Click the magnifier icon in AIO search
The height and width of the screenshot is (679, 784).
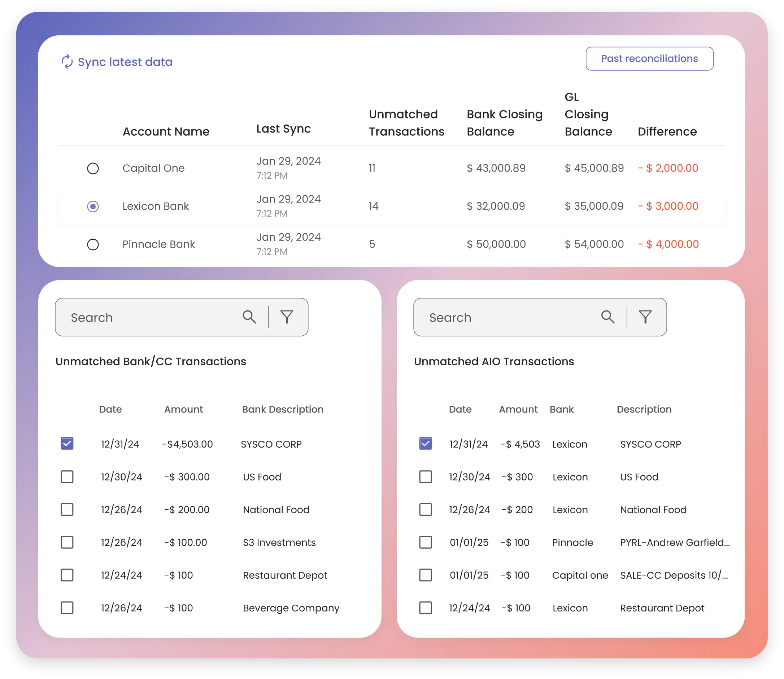(x=607, y=317)
